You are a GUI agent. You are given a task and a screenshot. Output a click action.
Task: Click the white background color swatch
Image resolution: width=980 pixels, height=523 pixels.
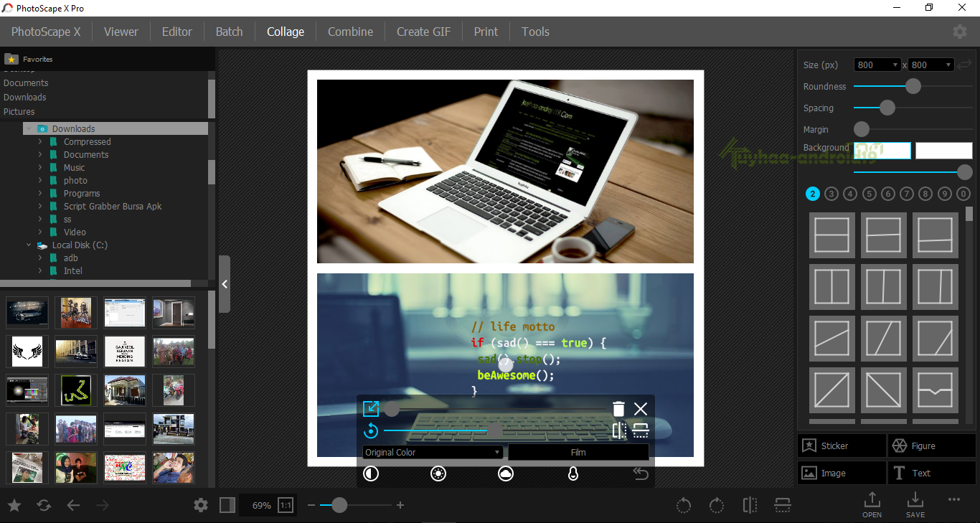(x=943, y=151)
